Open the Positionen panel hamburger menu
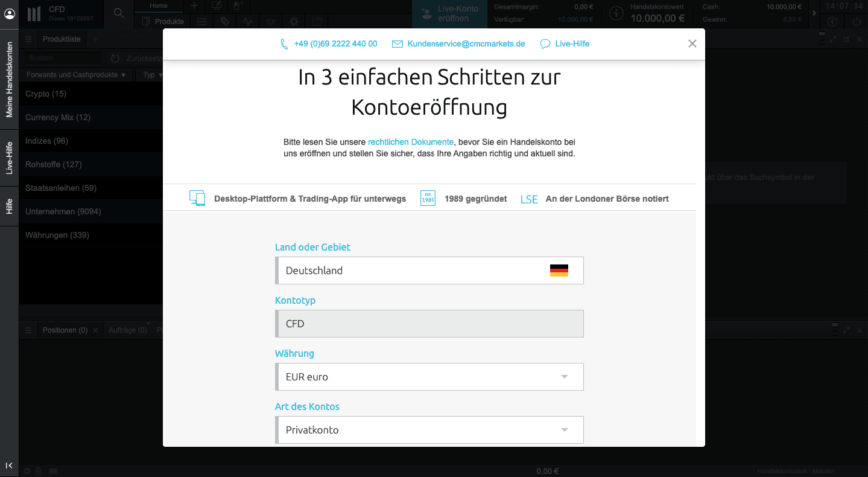This screenshot has width=868, height=477. click(28, 330)
